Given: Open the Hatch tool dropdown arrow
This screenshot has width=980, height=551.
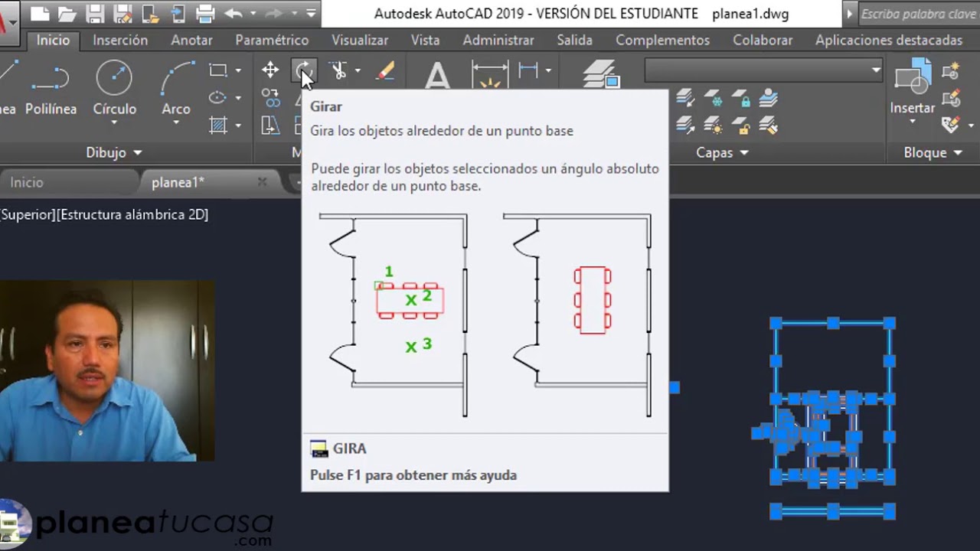Looking at the screenshot, I should [x=238, y=125].
